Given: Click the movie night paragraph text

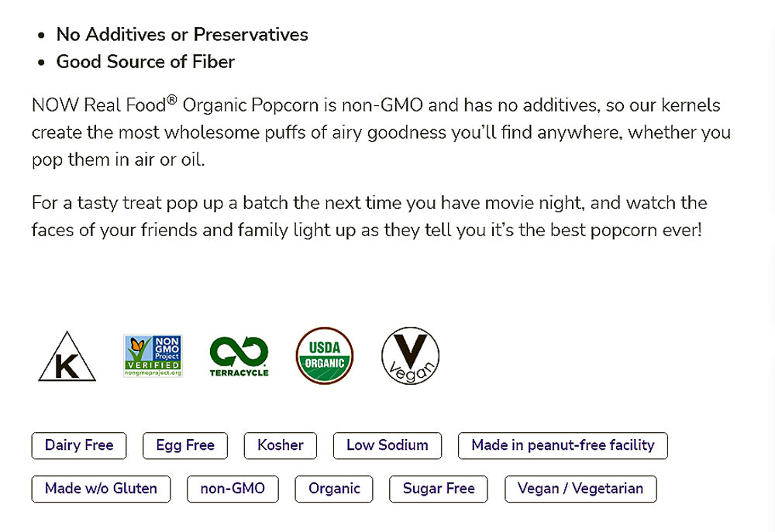Looking at the screenshot, I should (369, 217).
